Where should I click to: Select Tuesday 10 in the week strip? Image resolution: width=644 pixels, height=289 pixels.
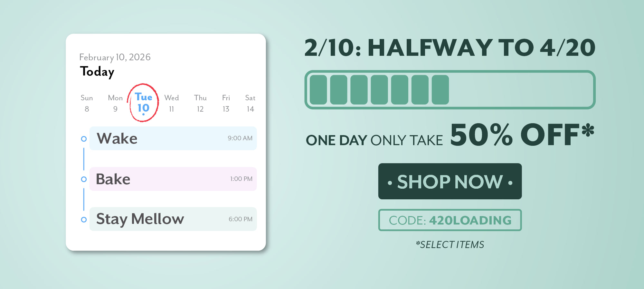pos(143,103)
